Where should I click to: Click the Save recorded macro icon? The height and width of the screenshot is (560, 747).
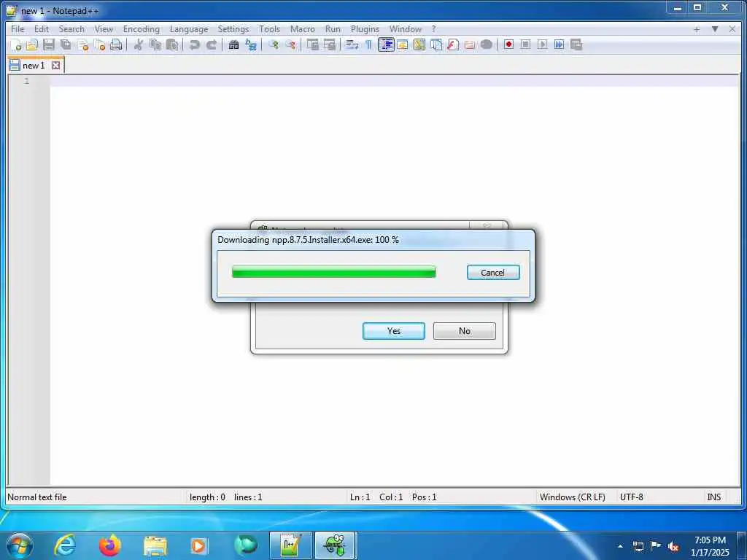(x=576, y=44)
